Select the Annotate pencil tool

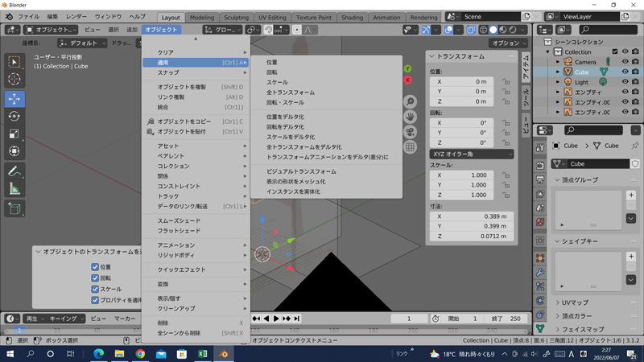(14, 171)
